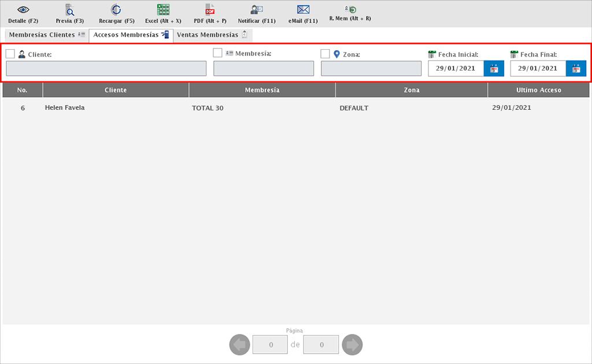592x364 pixels.
Task: Switch to the Membresías Clientes tab
Action: point(46,35)
